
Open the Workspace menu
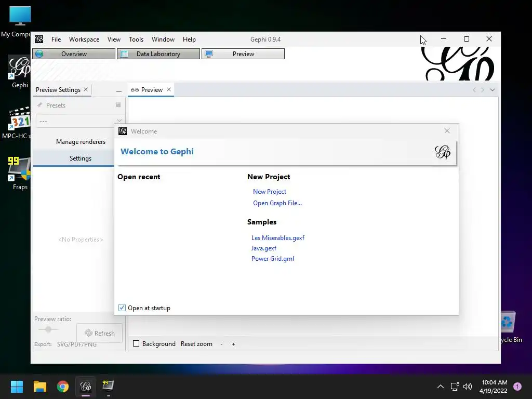[84, 39]
